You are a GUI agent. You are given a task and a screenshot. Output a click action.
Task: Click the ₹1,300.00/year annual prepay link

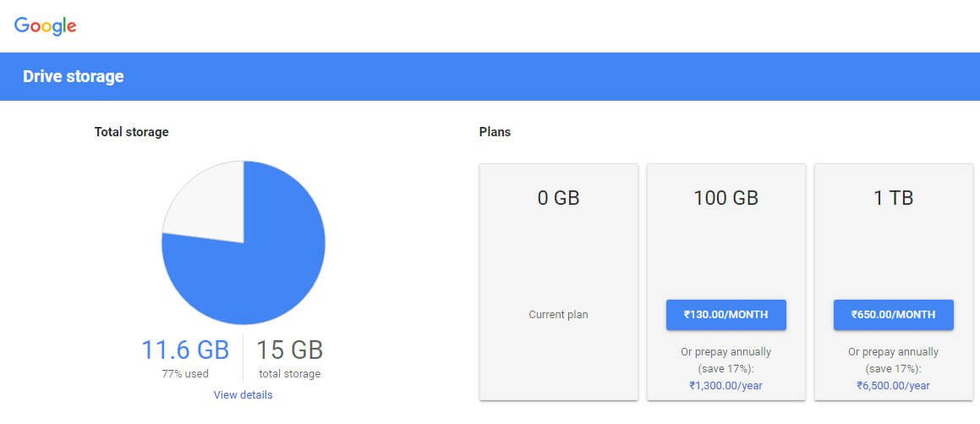(x=725, y=385)
